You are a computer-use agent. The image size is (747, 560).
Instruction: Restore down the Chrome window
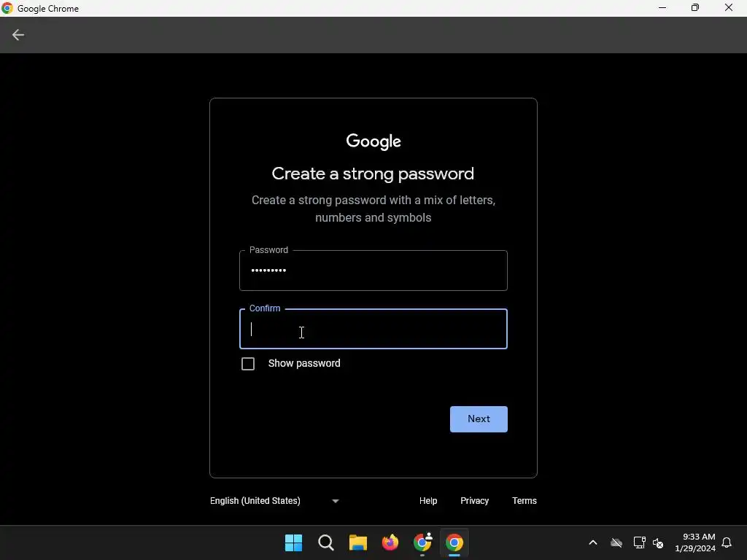(695, 8)
